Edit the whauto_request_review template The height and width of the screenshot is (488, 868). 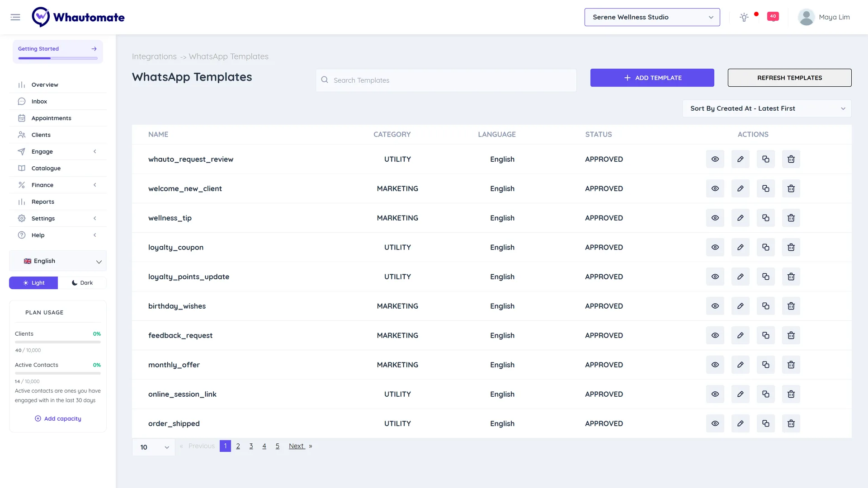(741, 159)
